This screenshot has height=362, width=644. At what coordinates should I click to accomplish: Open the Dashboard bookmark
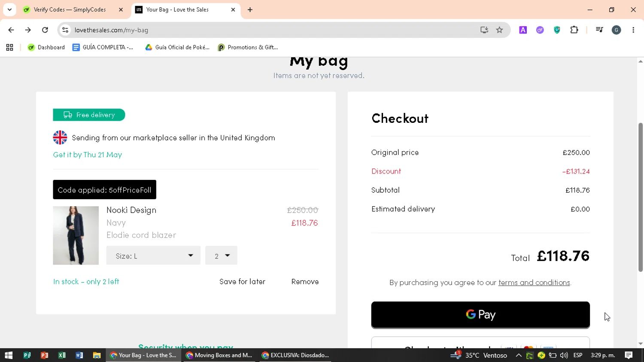click(x=46, y=47)
